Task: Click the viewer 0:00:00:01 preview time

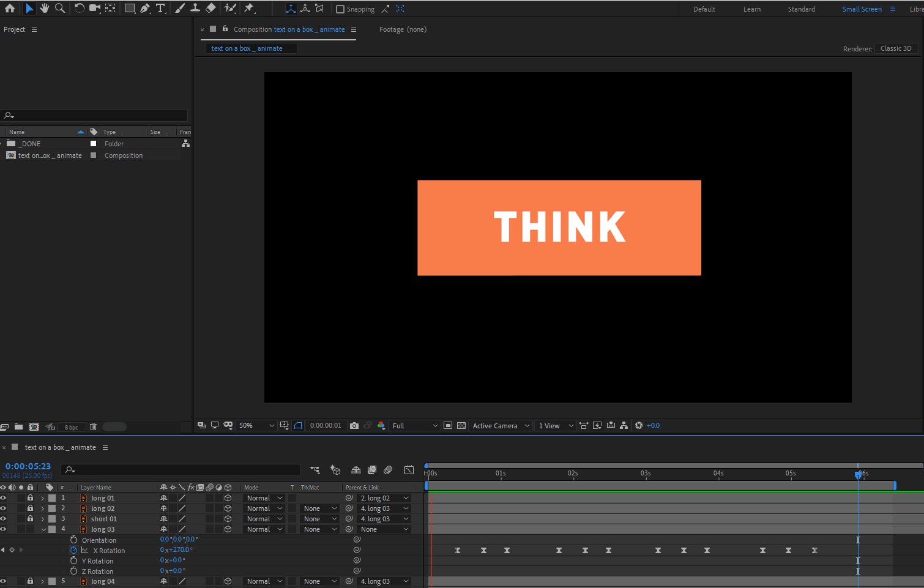Action: [x=326, y=426]
